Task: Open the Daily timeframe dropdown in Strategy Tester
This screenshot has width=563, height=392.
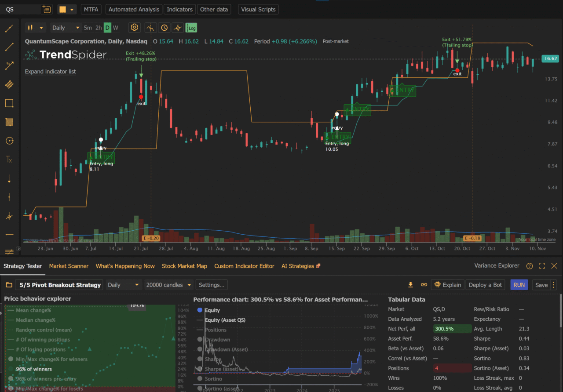Action: [123, 285]
